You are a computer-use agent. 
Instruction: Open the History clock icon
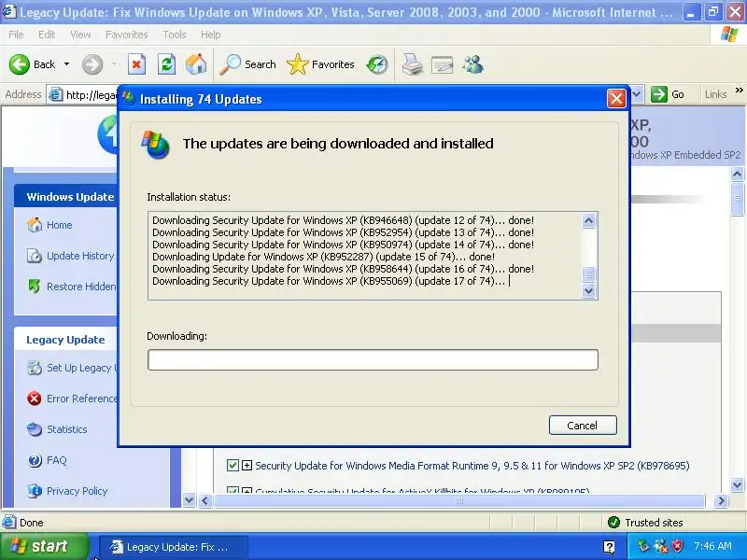tap(377, 64)
